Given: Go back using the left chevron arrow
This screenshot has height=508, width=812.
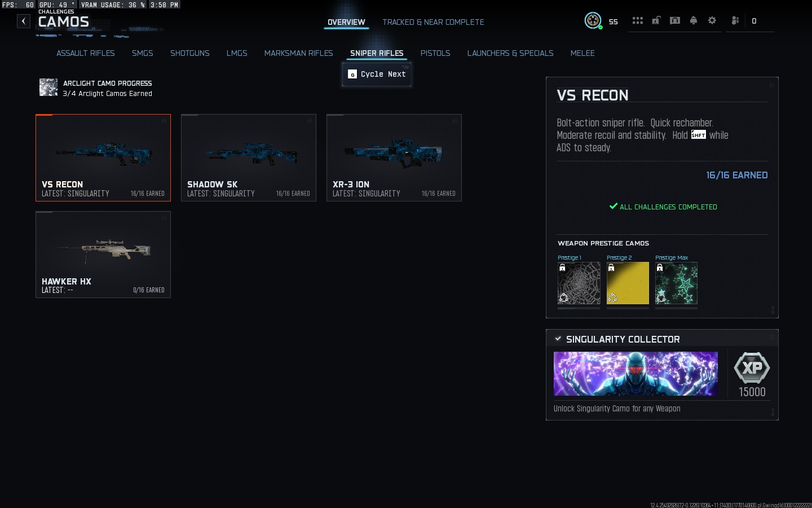Looking at the screenshot, I should coord(24,21).
